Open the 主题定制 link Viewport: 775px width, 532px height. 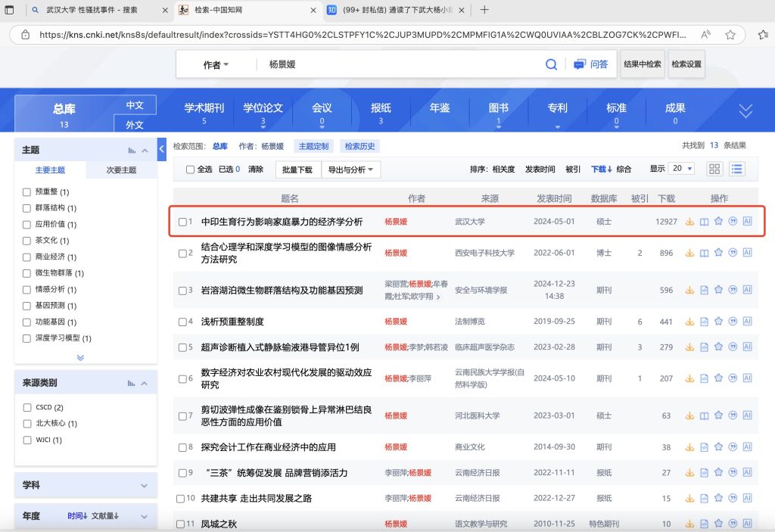pyautogui.click(x=314, y=146)
